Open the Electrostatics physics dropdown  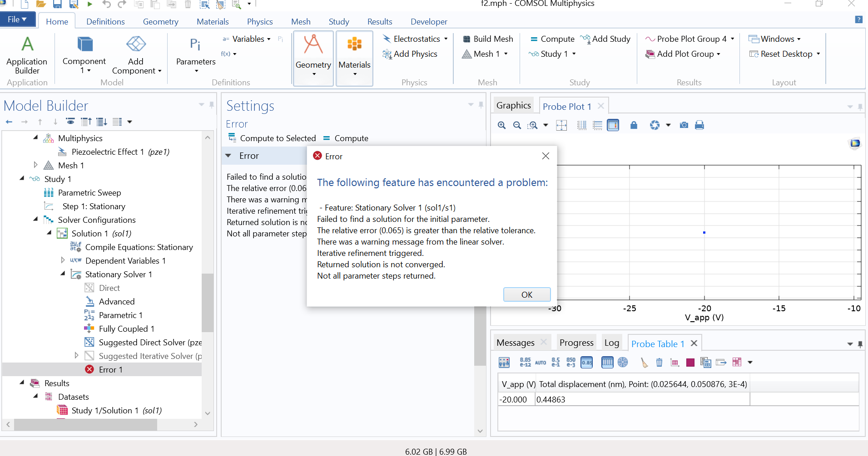point(446,39)
